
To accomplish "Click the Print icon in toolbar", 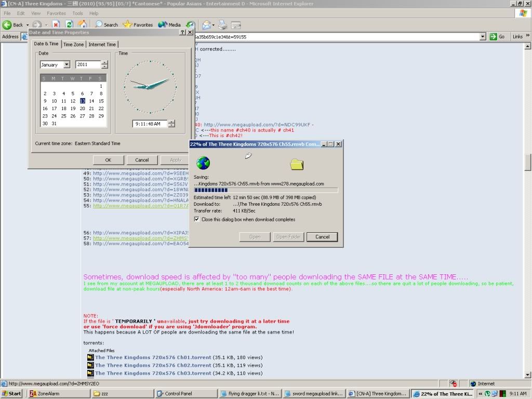I will coord(222,25).
